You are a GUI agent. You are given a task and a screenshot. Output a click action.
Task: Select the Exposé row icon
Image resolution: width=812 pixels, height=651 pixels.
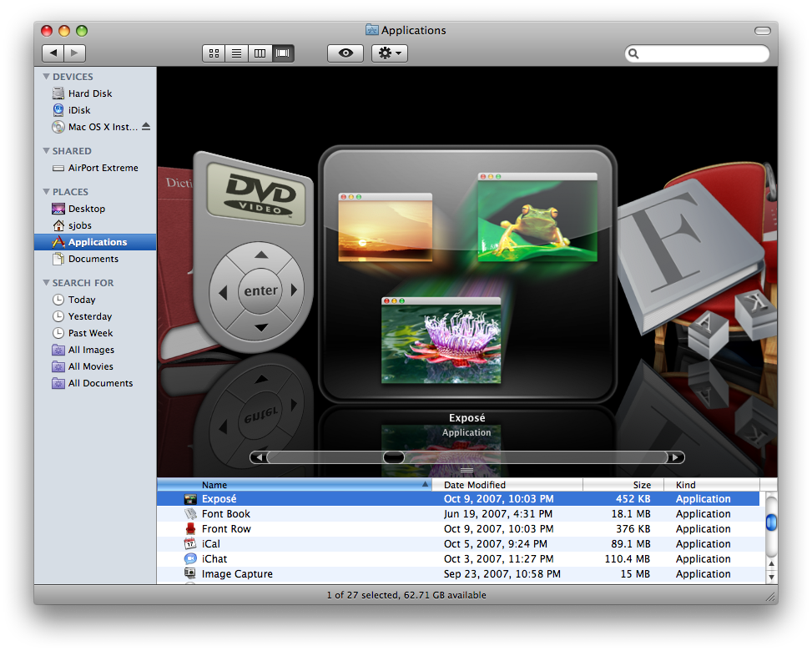[190, 499]
